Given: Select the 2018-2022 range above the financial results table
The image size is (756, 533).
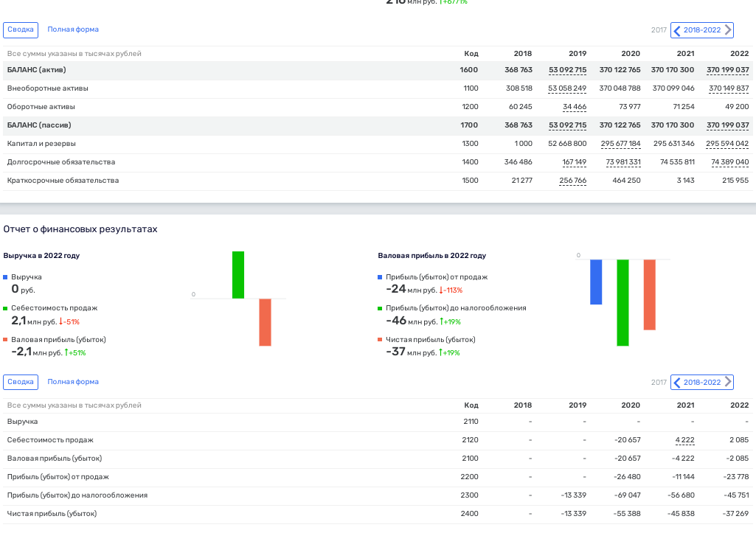Looking at the screenshot, I should (702, 382).
